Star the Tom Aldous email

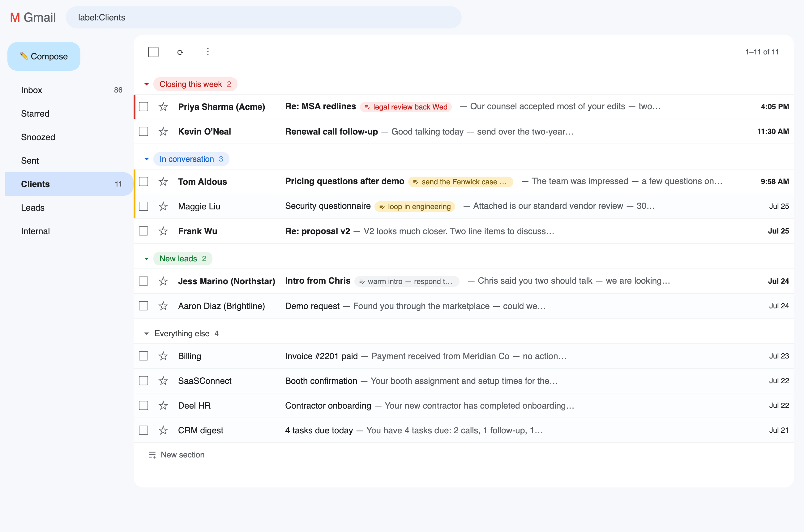(x=163, y=182)
